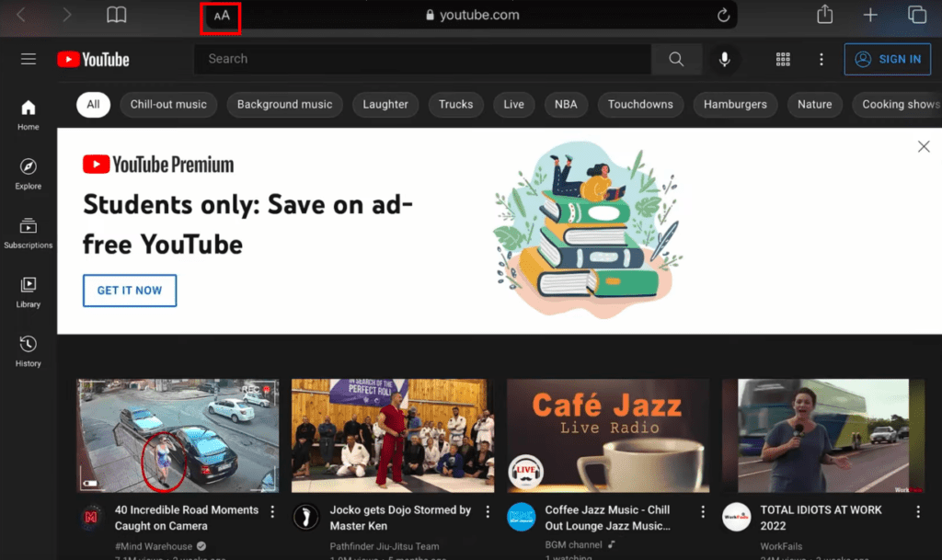942x560 pixels.
Task: Select the All filter chip
Action: tap(93, 105)
